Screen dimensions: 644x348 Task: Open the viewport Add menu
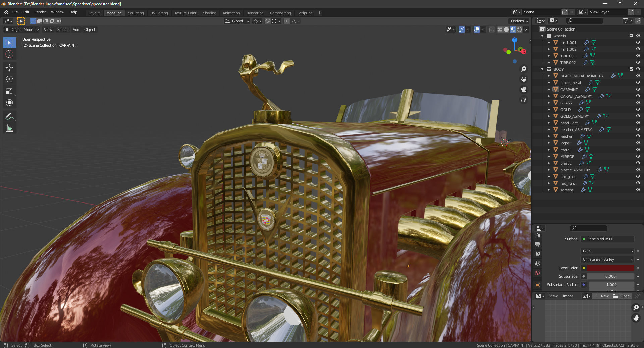(x=76, y=30)
